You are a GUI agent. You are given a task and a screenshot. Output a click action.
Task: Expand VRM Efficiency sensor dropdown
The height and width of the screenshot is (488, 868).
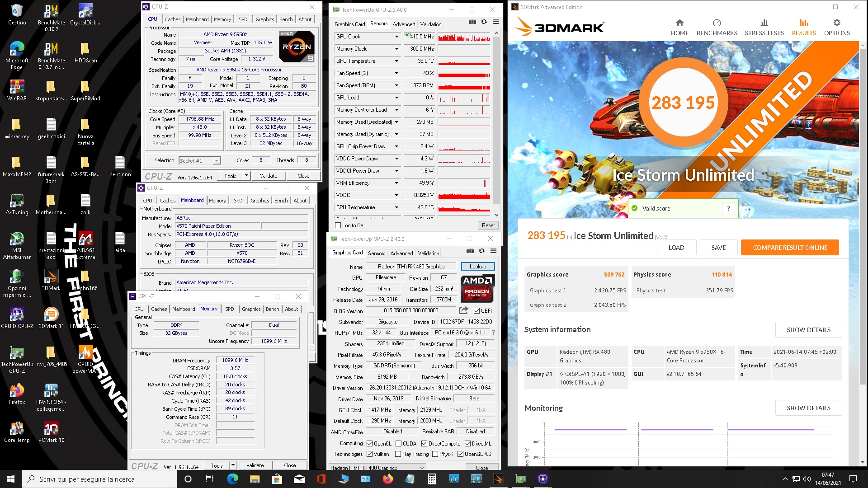(x=396, y=183)
